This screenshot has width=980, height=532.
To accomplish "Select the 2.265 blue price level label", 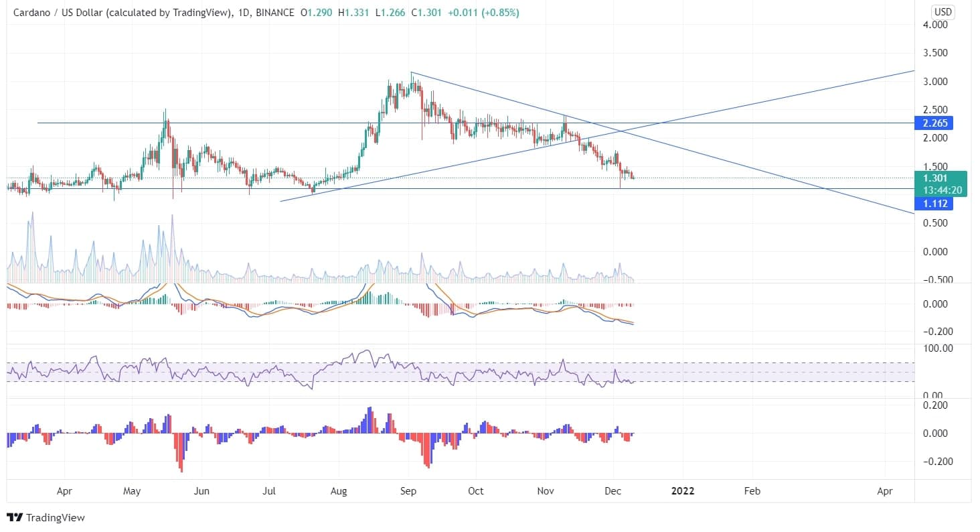I will pos(934,123).
